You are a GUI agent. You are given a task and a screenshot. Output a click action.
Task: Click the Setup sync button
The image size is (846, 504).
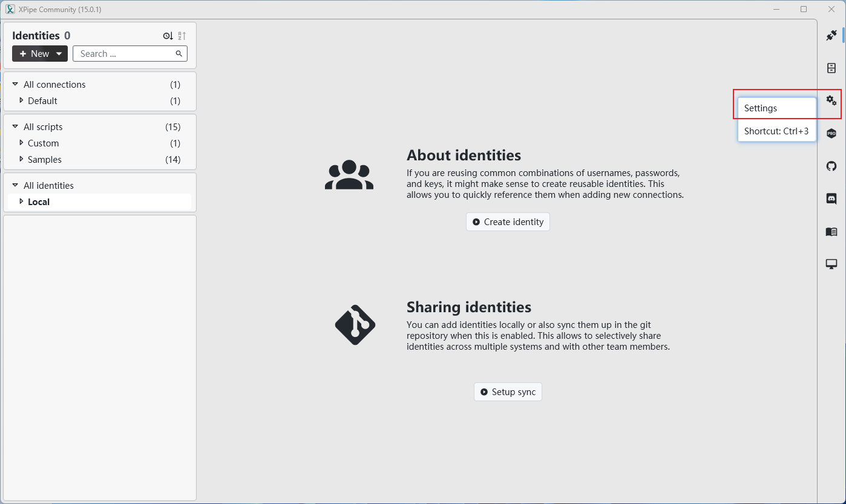tap(508, 392)
